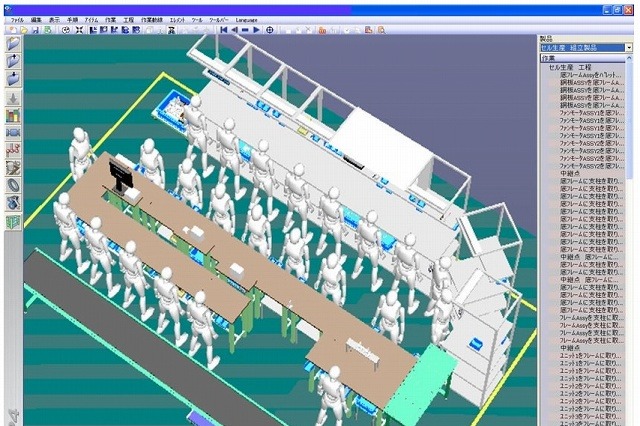Click the red connected-nodes icon in sidebar

tap(13, 151)
